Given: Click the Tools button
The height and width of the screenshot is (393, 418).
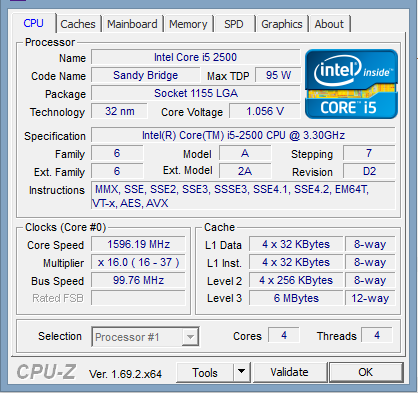Looking at the screenshot, I should 205,372.
